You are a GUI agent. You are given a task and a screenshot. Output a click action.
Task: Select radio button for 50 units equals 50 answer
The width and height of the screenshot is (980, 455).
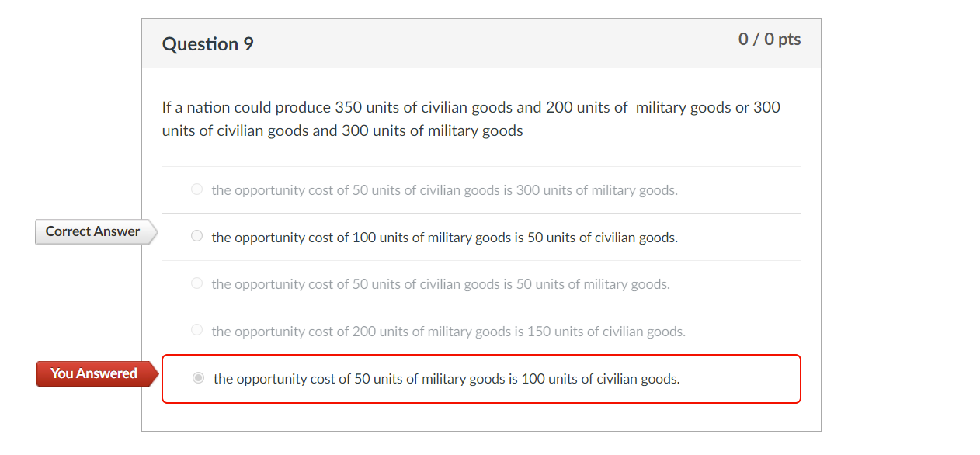pyautogui.click(x=196, y=283)
